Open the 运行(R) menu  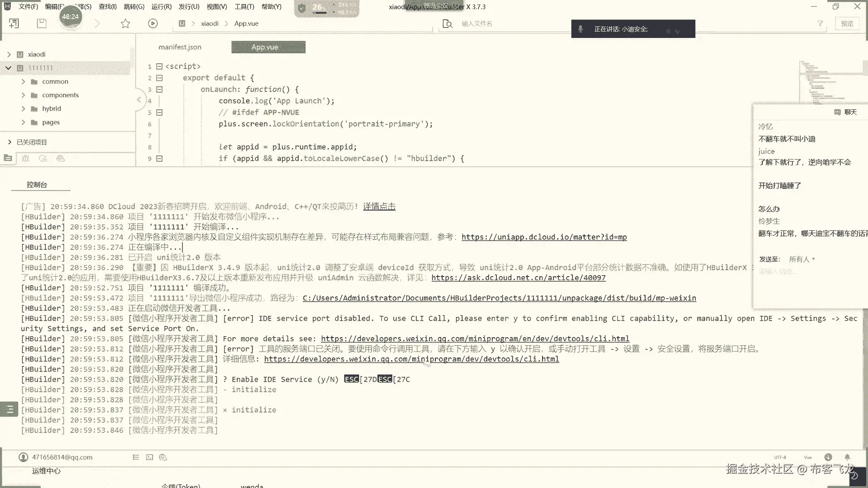[161, 7]
